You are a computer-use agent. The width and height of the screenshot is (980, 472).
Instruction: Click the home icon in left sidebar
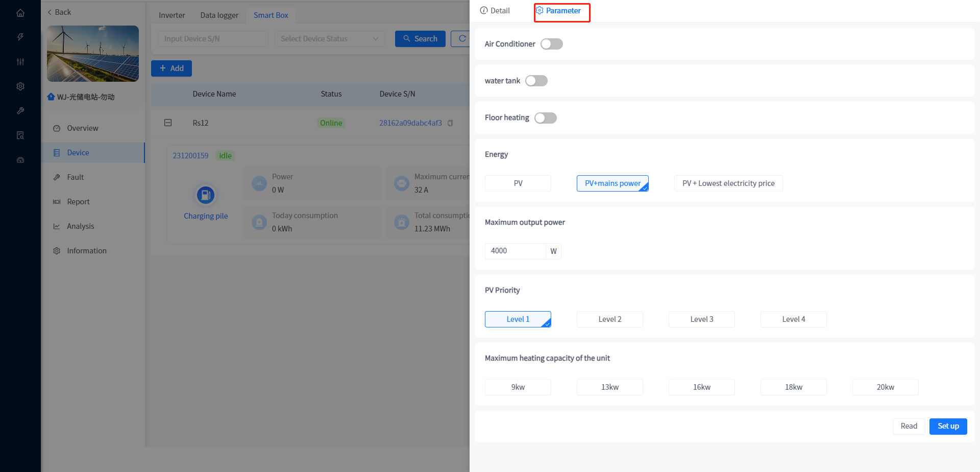coord(20,13)
